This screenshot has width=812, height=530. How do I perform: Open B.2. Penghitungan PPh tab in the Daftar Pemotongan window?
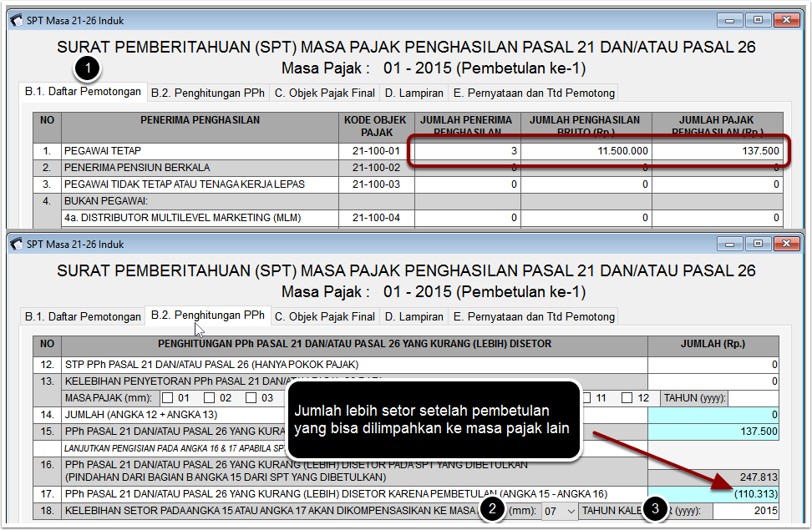click(208, 93)
